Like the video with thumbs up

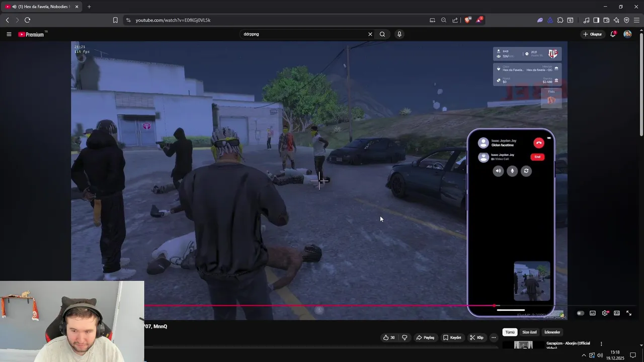pyautogui.click(x=389, y=337)
